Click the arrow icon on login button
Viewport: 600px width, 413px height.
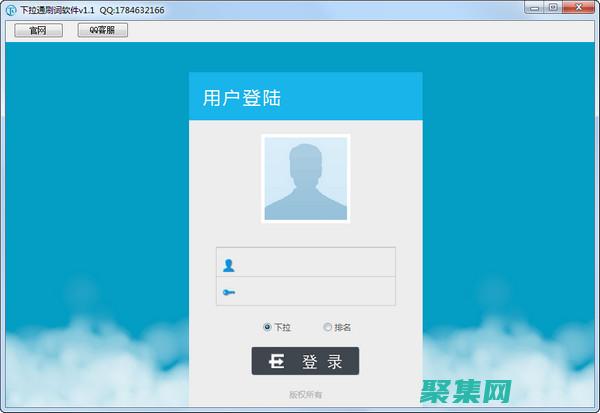(x=276, y=362)
